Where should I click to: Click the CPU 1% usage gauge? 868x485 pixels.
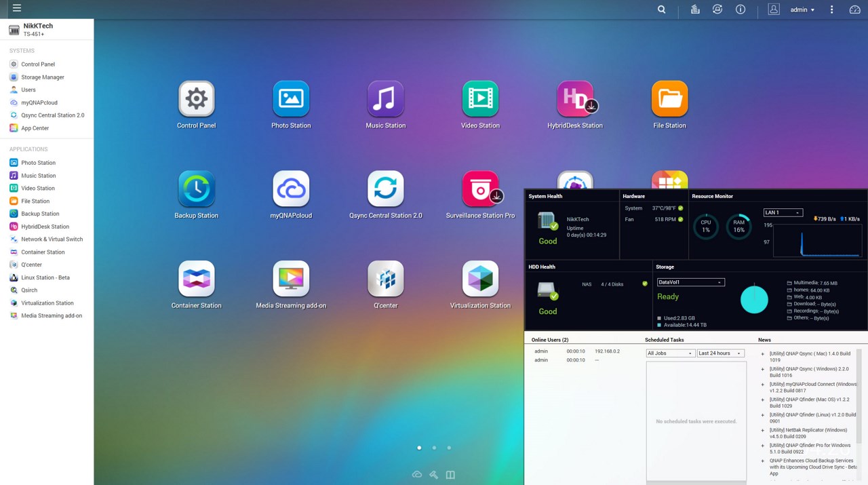[x=706, y=227]
